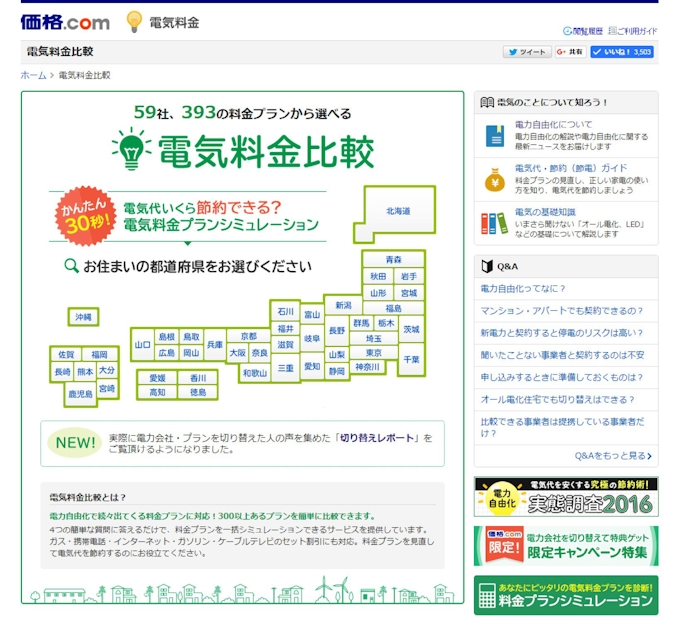Select 北海道 on the prefecture map
680x618 pixels.
point(398,211)
